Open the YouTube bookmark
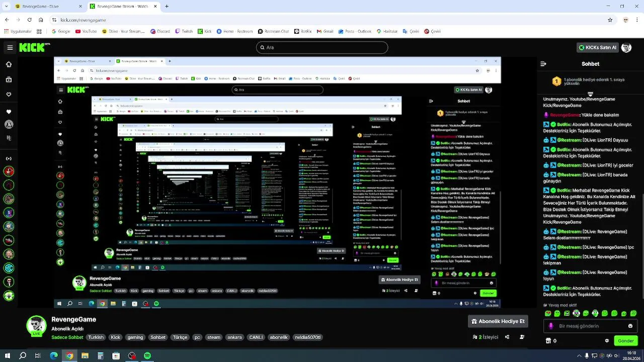 pyautogui.click(x=86, y=31)
